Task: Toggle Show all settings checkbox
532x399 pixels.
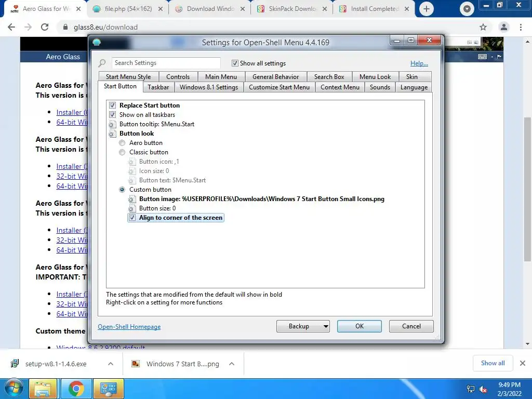Action: coord(235,63)
